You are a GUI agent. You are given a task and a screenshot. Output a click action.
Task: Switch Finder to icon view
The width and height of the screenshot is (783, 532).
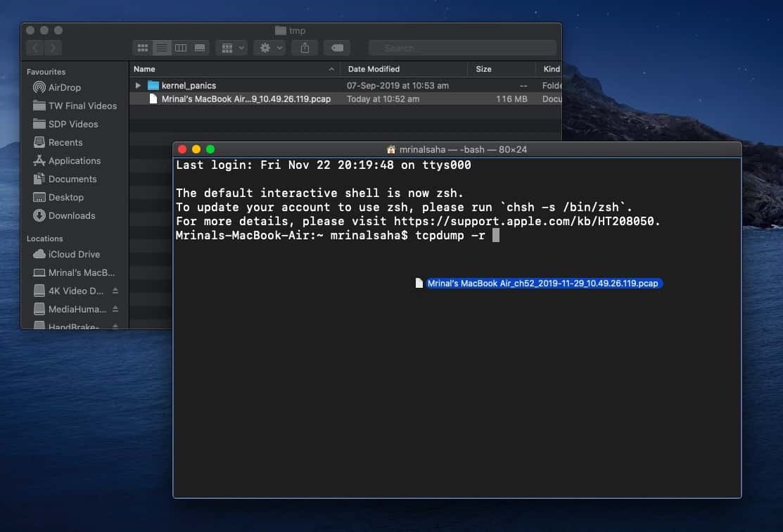tap(143, 48)
